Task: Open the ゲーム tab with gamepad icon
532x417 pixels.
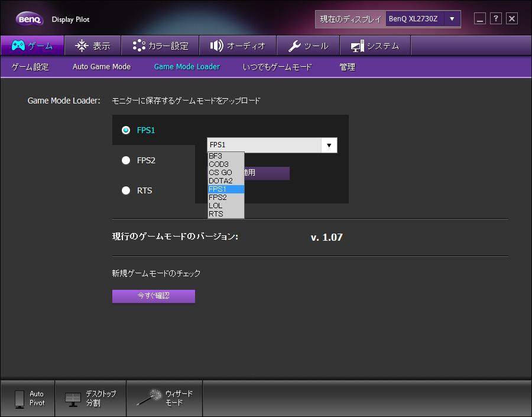Action: click(32, 46)
